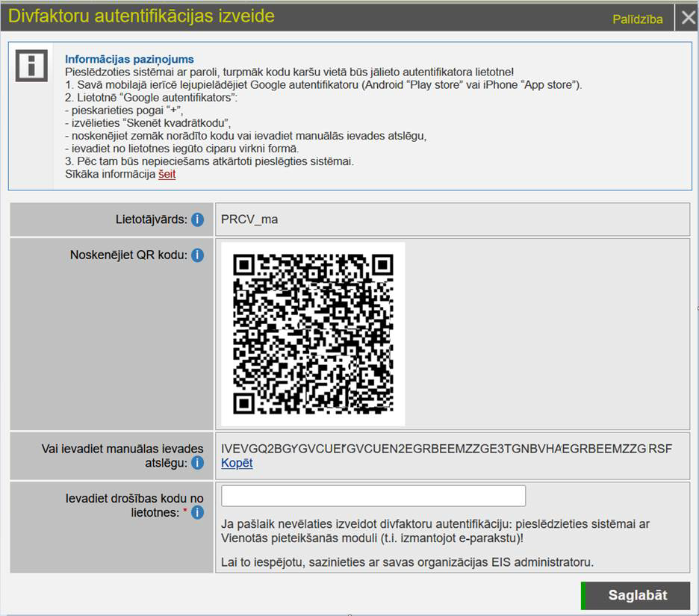
Task: Focus the security code input field
Action: point(373,496)
